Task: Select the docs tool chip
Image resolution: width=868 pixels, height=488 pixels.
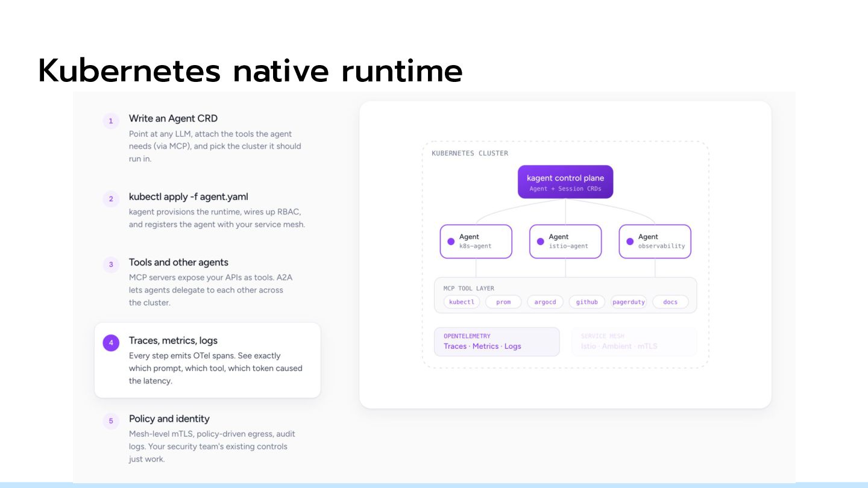Action: coord(670,302)
